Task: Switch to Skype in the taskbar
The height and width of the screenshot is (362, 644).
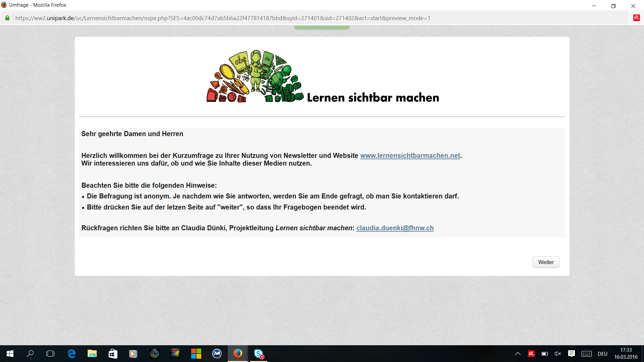Action: click(259, 354)
